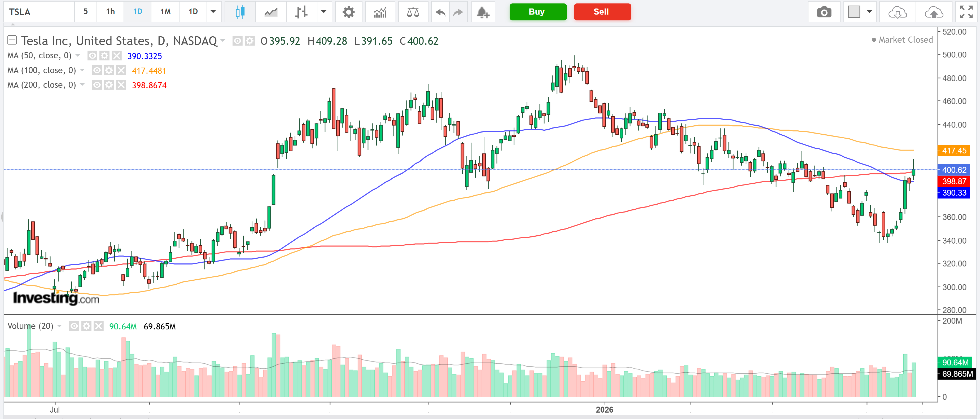This screenshot has height=419, width=980.
Task: Open the MA (200) indicator dropdown
Action: 82,85
